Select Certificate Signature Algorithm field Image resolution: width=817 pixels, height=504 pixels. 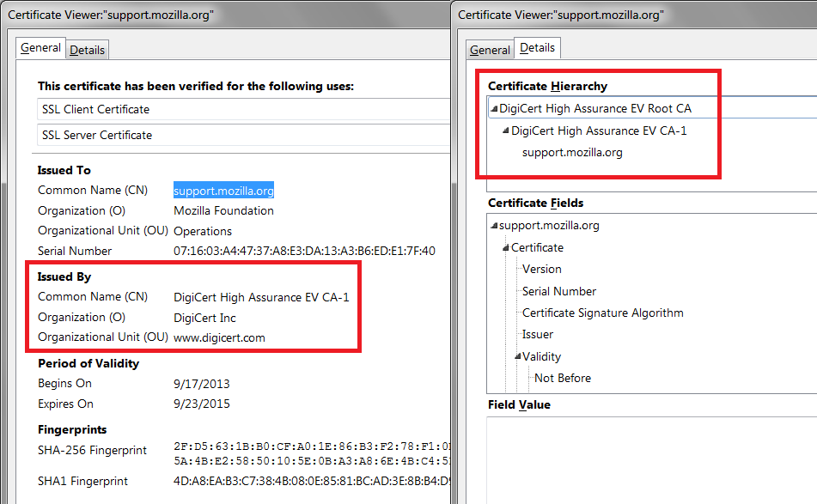pos(602,313)
